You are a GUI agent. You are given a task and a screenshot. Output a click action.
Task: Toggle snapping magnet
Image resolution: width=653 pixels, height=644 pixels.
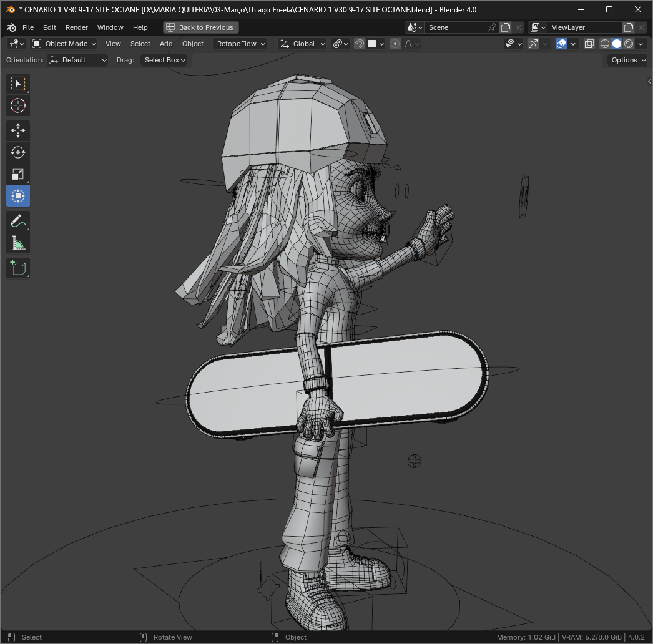click(x=360, y=44)
